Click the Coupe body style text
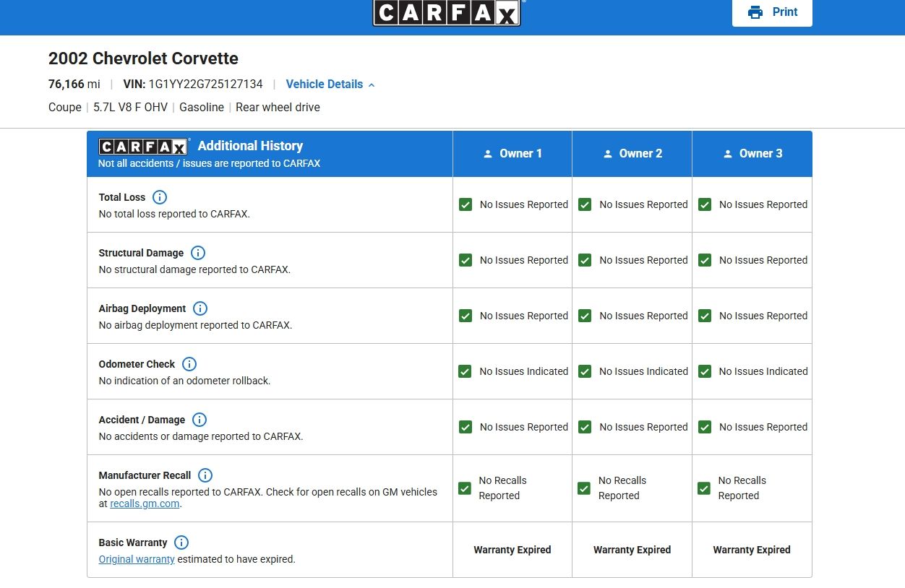905x588 pixels. tap(64, 107)
